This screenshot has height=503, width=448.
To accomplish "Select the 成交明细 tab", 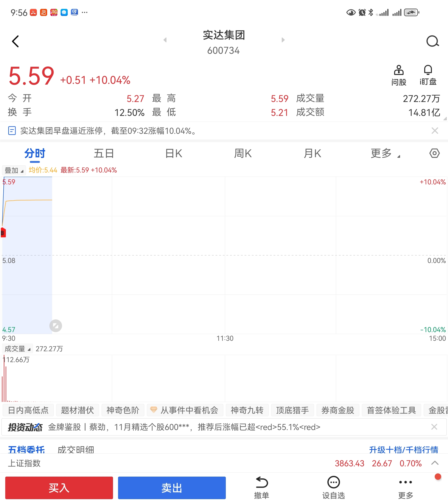I will pos(76,450).
